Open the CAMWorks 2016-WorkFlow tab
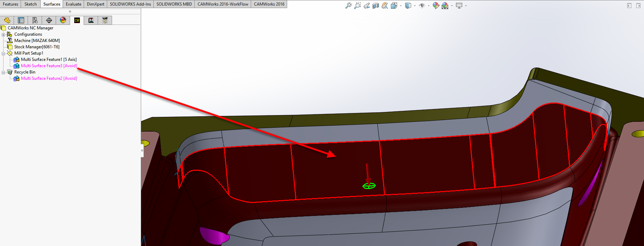This screenshot has width=644, height=246. (x=223, y=4)
